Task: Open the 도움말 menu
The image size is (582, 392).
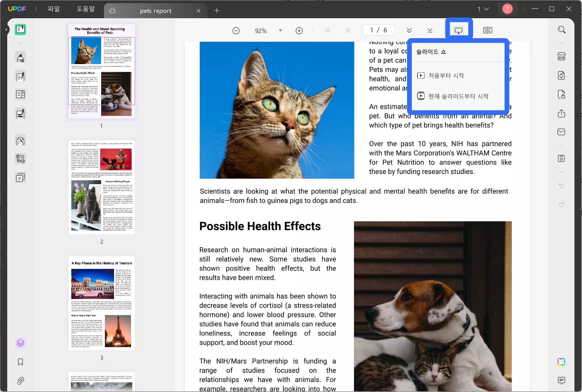Action: click(86, 9)
